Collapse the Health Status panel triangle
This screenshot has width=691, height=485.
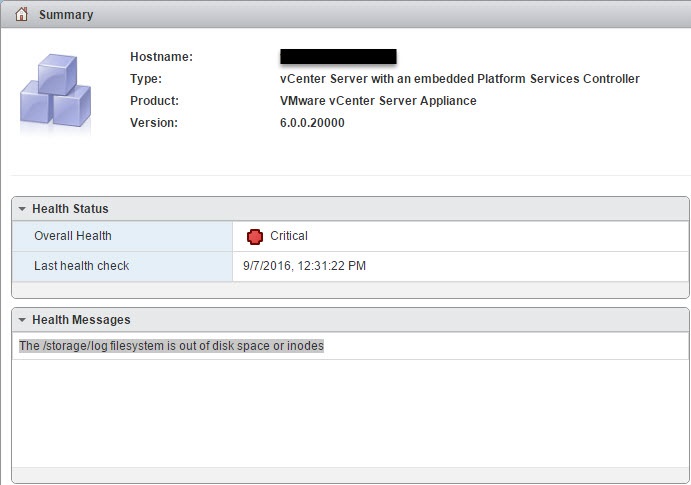coord(22,209)
